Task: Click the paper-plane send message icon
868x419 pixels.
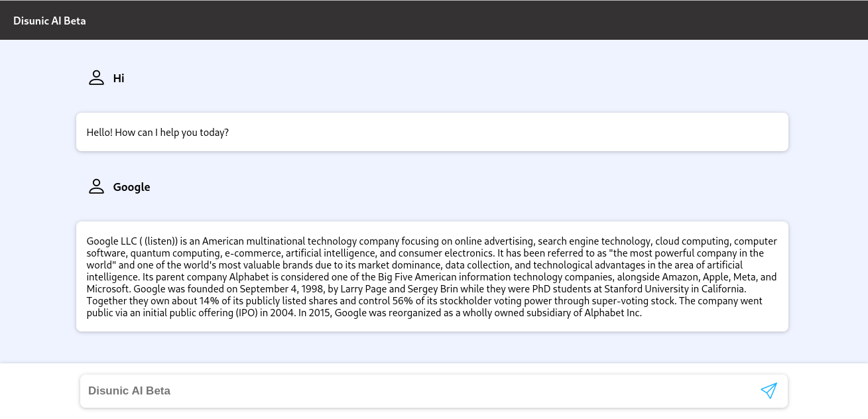Action: 769,390
